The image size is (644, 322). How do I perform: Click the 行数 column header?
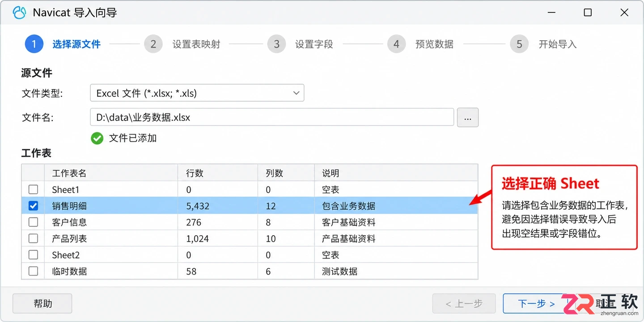click(x=218, y=173)
